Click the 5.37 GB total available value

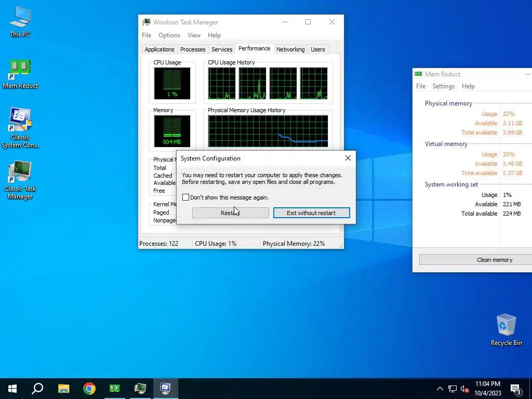click(x=512, y=173)
